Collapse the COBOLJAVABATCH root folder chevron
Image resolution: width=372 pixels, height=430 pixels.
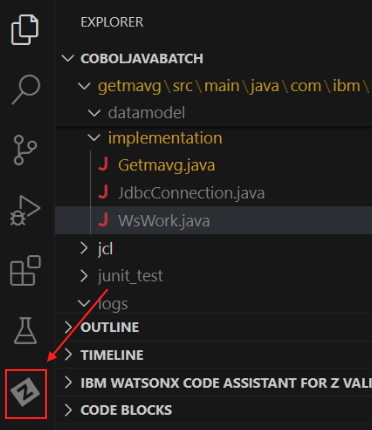click(68, 59)
